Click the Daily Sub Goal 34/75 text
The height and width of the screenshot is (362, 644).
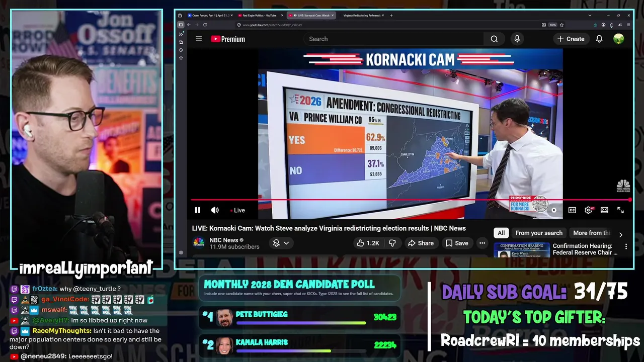coord(534,292)
